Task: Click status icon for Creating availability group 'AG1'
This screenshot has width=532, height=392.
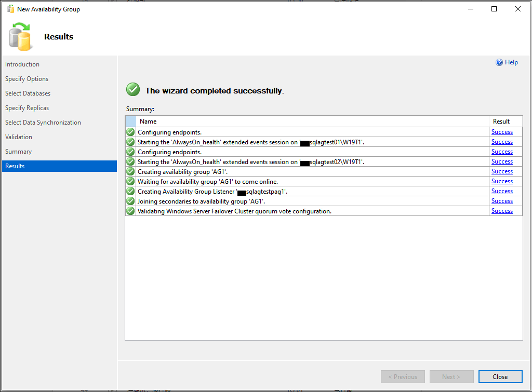Action: [130, 171]
